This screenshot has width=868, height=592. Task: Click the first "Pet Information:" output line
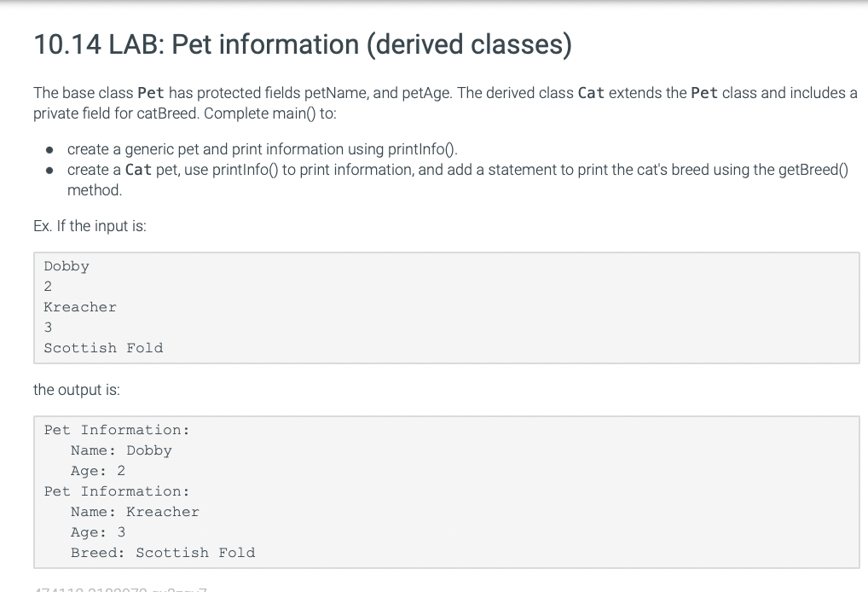(x=117, y=430)
